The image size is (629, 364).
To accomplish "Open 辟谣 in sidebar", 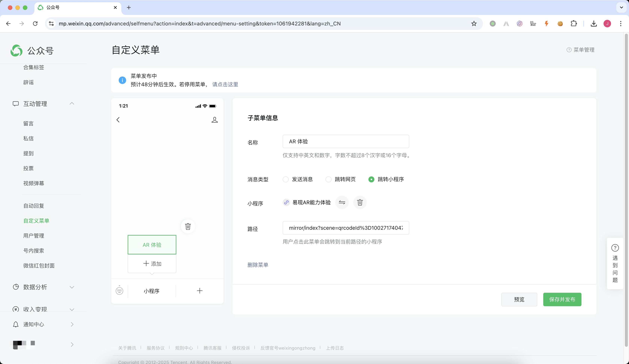I will 28,82.
